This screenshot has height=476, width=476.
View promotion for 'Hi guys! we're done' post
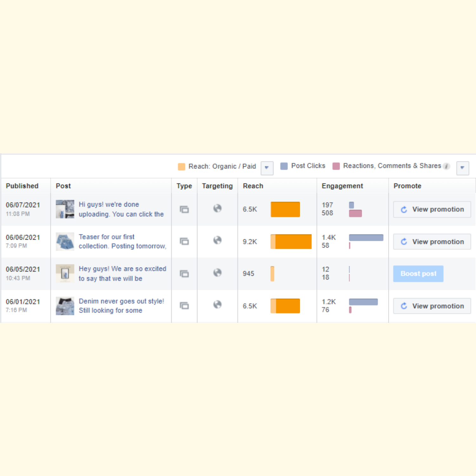pyautogui.click(x=432, y=209)
